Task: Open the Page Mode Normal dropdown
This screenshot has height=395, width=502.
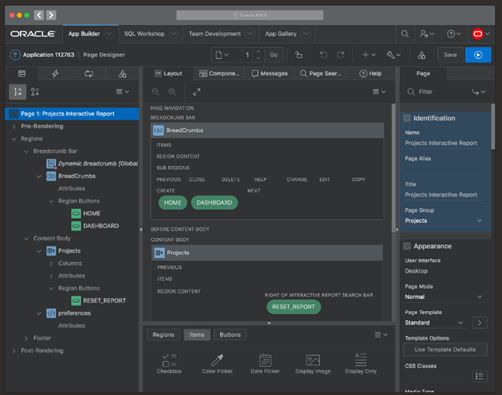Action: pos(444,297)
